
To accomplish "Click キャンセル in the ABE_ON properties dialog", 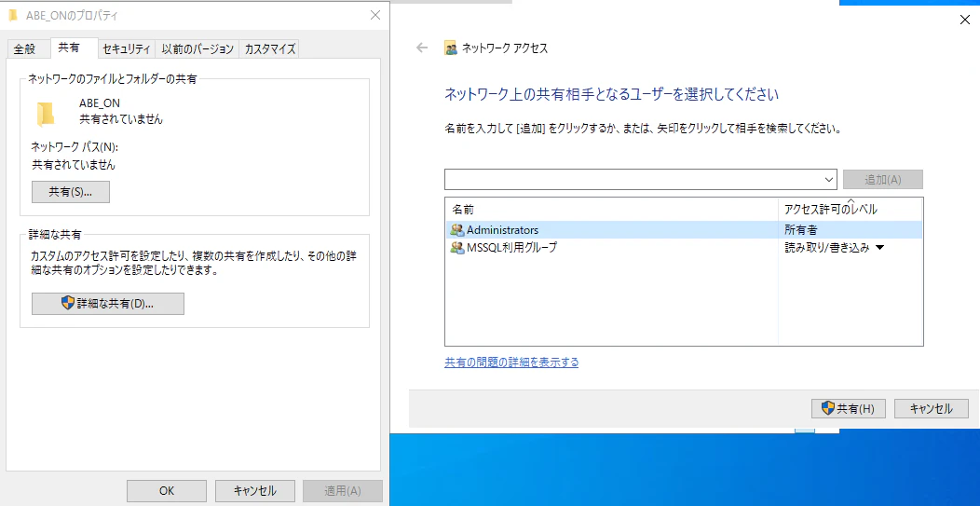I will coord(254,491).
